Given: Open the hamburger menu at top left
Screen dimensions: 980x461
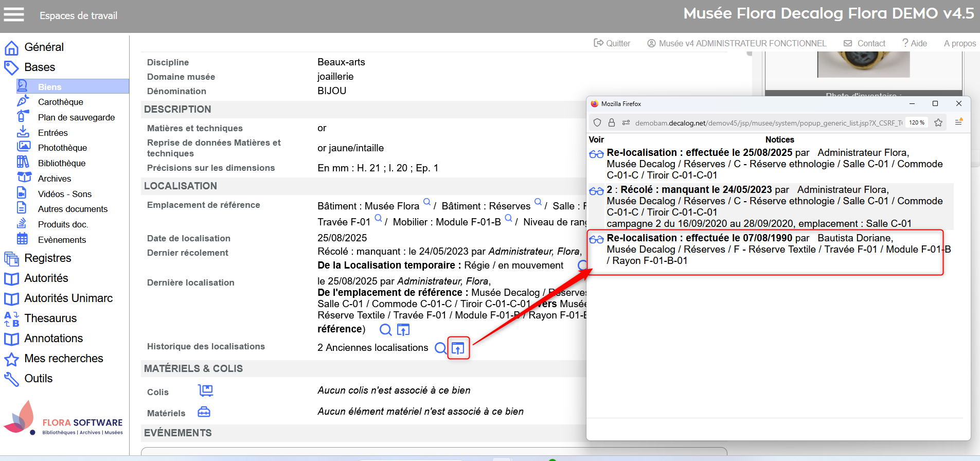Looking at the screenshot, I should [14, 15].
